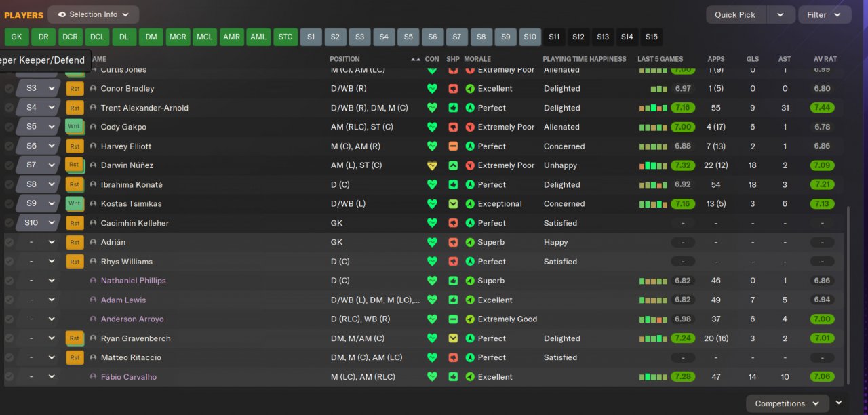This screenshot has height=415, width=868.
Task: Sort by the MORALE column header
Action: tap(477, 59)
